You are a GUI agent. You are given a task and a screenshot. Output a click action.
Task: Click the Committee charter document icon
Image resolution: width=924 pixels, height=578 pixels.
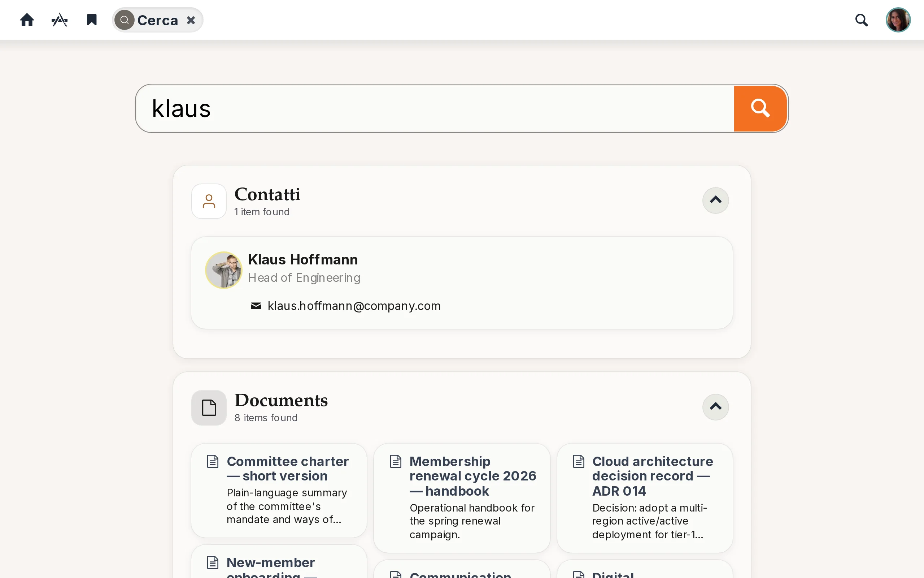(x=213, y=461)
